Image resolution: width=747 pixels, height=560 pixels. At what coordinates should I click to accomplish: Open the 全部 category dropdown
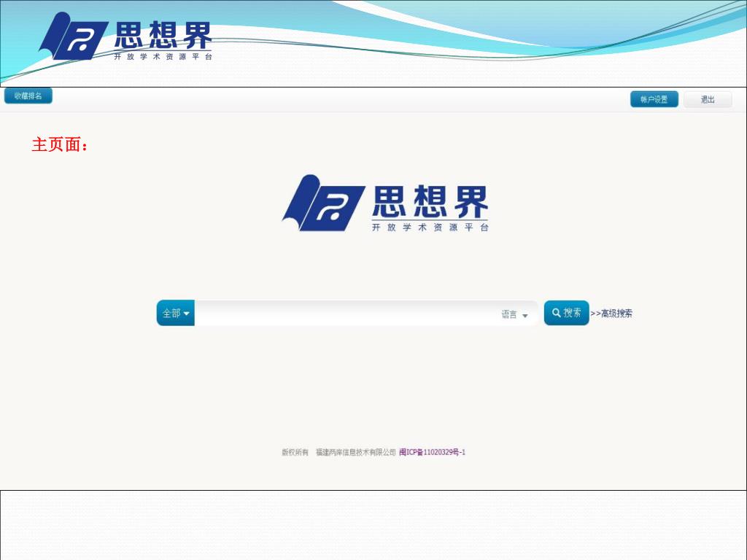175,313
